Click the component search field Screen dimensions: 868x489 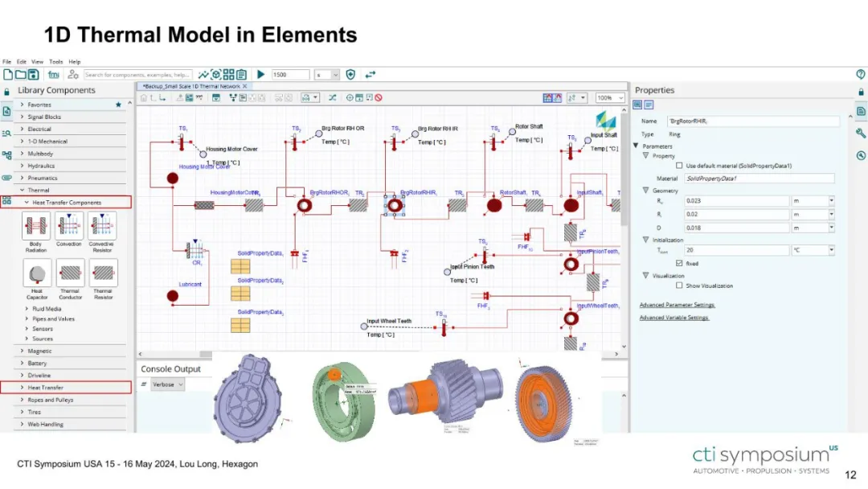138,75
